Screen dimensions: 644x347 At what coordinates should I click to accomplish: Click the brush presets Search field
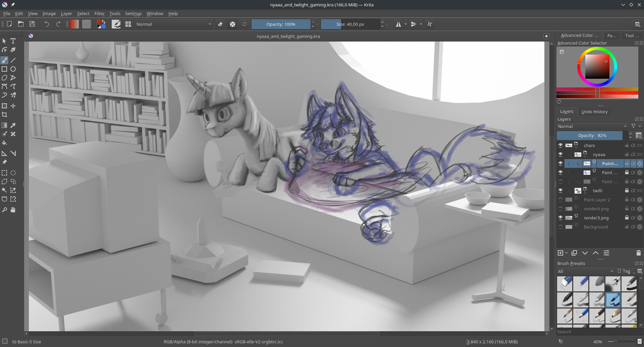click(x=596, y=332)
